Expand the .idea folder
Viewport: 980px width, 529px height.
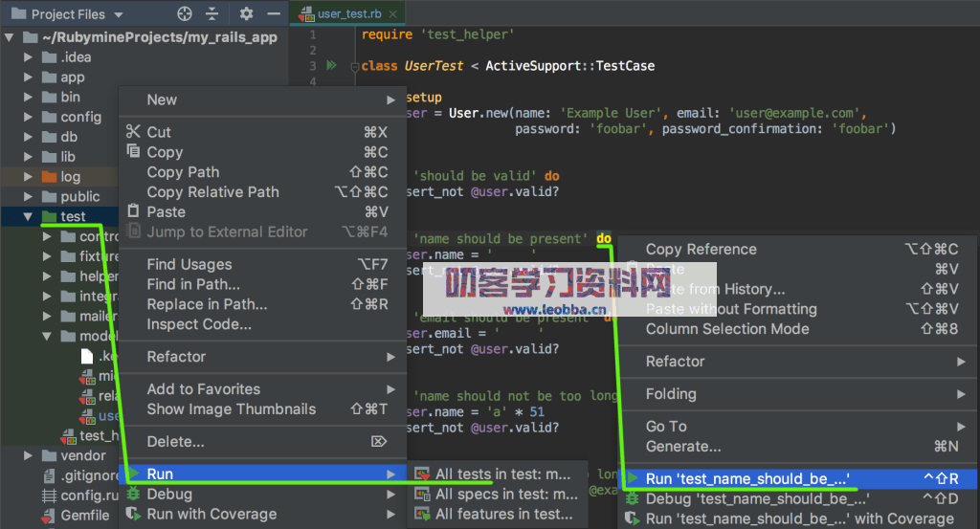point(28,57)
